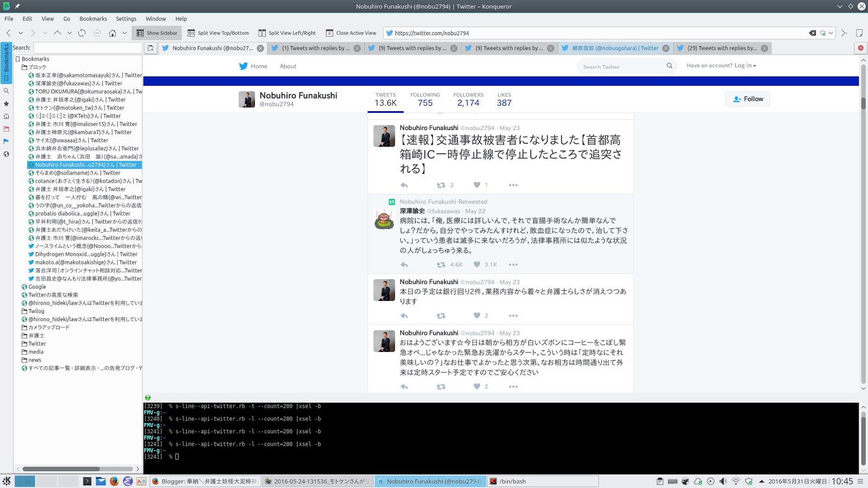868x488 pixels.
Task: Click the About link on Twitter page
Action: click(288, 66)
